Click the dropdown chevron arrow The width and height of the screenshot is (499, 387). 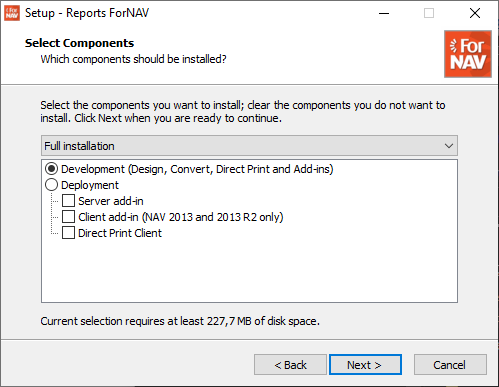coord(449,146)
